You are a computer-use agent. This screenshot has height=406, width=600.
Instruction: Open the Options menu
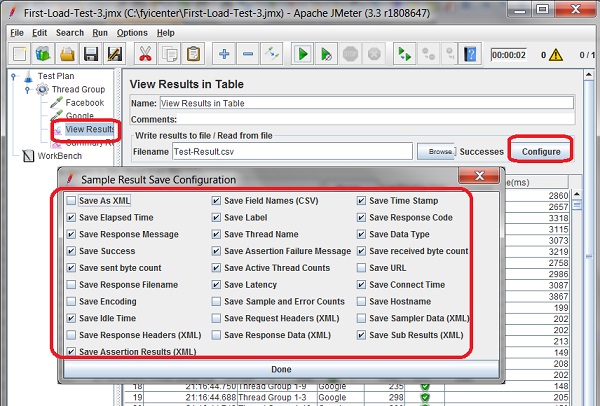(x=132, y=33)
